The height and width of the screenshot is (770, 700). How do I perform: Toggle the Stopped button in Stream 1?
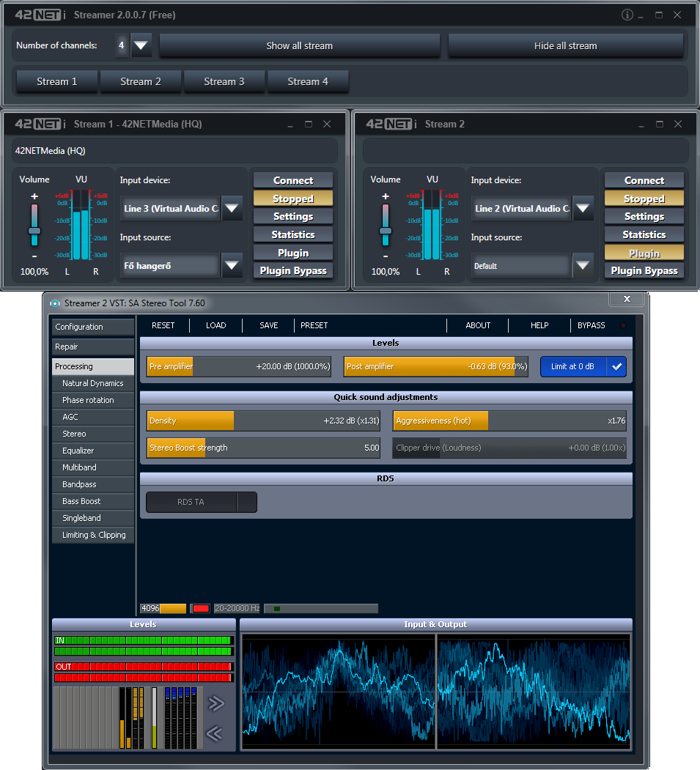pyautogui.click(x=293, y=199)
